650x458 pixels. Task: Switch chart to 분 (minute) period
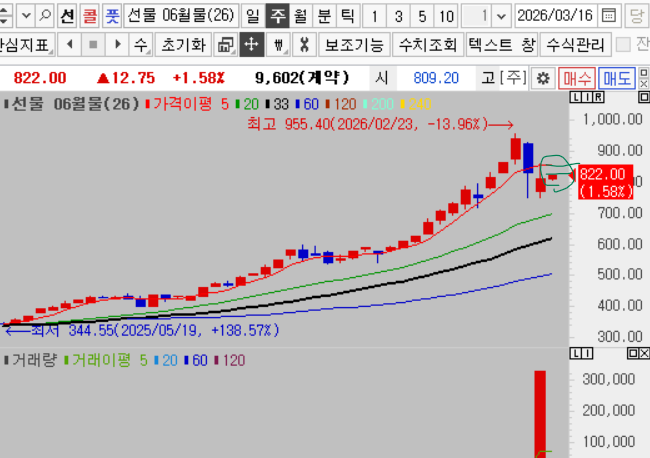click(x=324, y=16)
